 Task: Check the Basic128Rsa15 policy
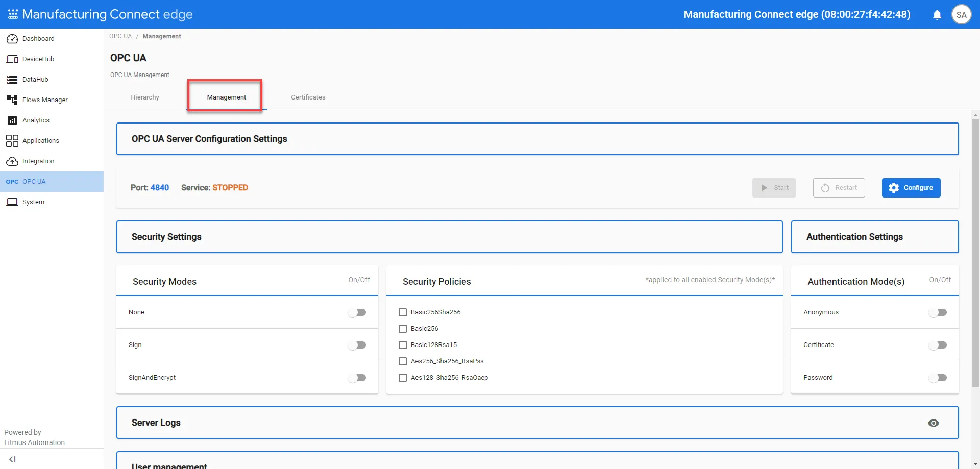point(403,345)
